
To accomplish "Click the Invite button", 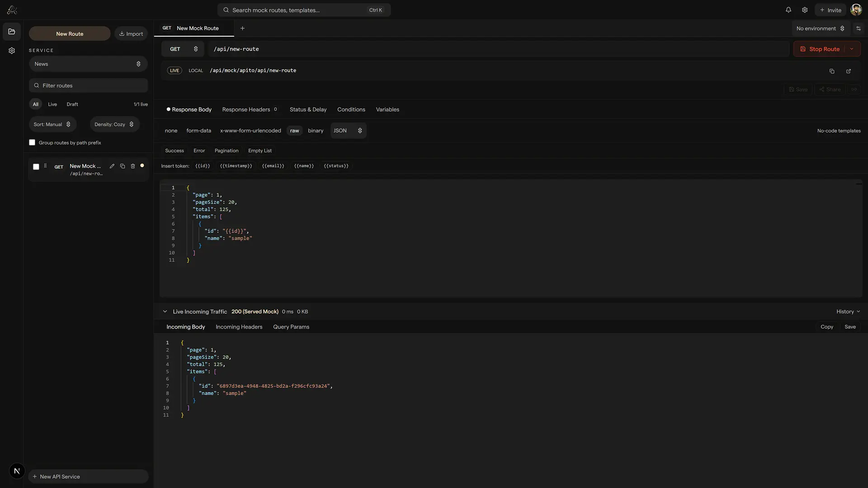I will [830, 10].
